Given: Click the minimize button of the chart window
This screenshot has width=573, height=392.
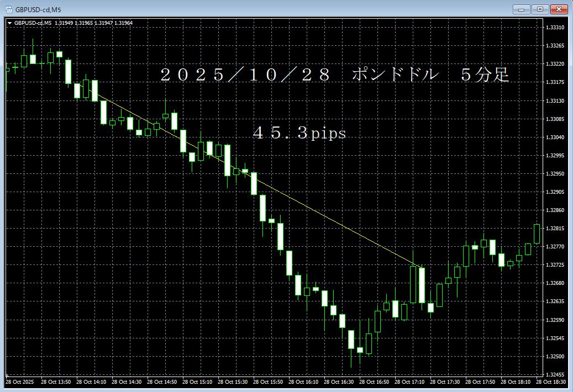Looking at the screenshot, I should pyautogui.click(x=522, y=9).
